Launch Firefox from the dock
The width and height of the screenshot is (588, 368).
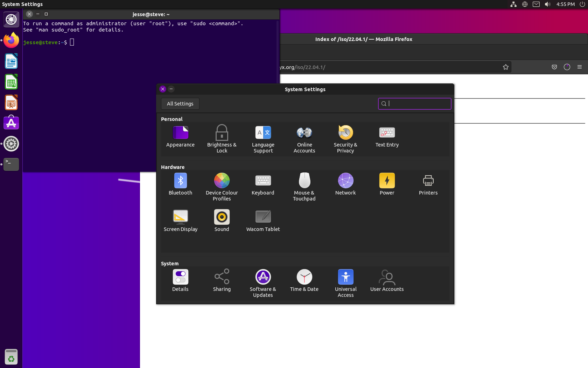pyautogui.click(x=11, y=41)
